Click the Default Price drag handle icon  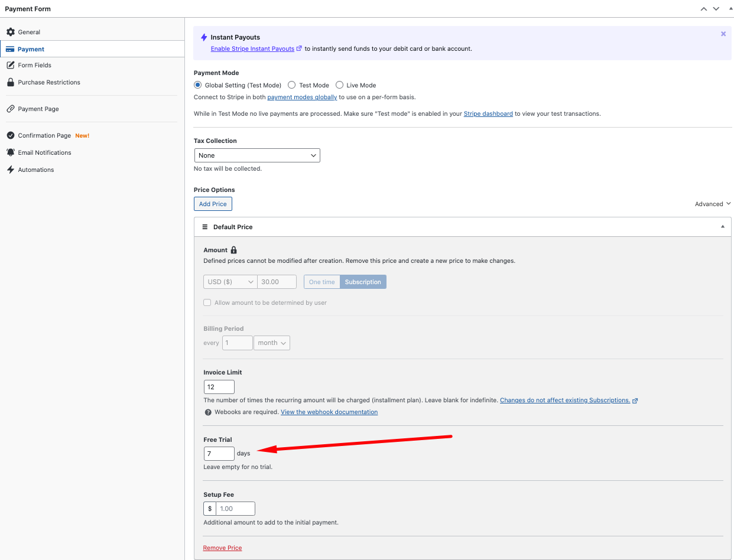(x=205, y=227)
